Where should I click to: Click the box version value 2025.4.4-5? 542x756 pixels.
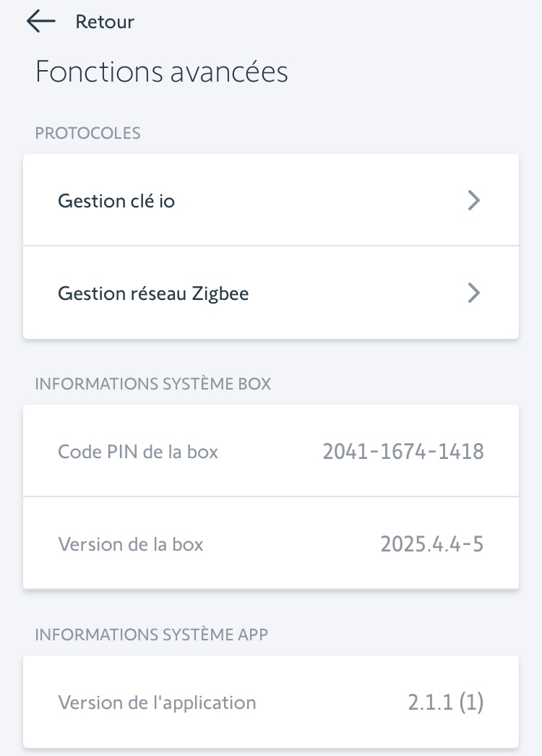click(x=432, y=544)
